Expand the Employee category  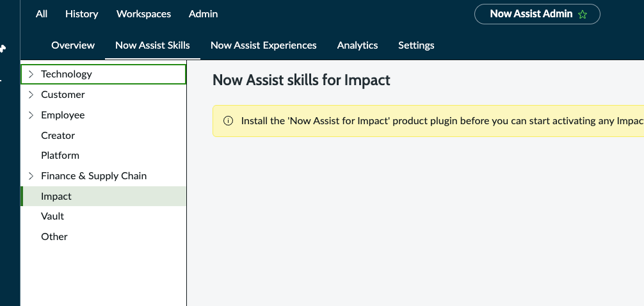click(x=31, y=115)
